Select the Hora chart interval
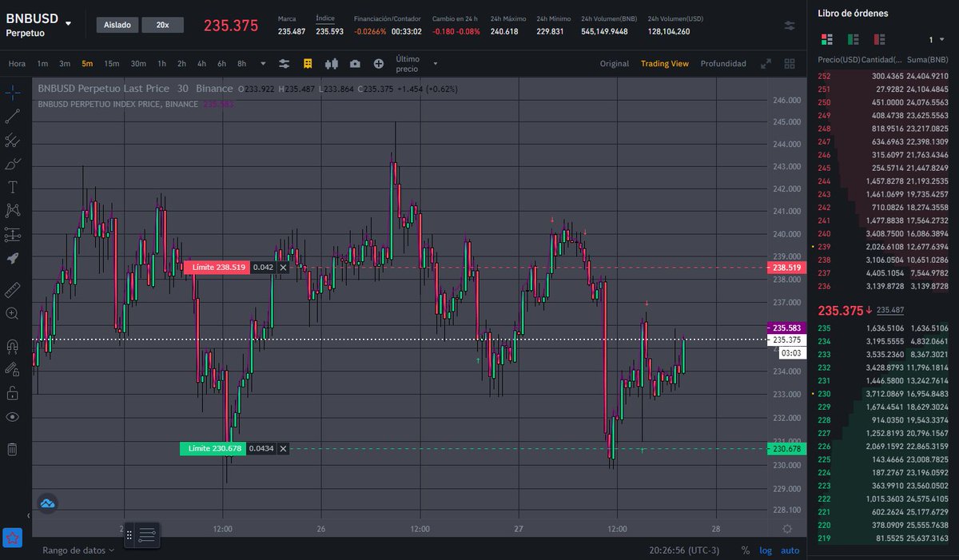This screenshot has width=959, height=560. pyautogui.click(x=17, y=63)
